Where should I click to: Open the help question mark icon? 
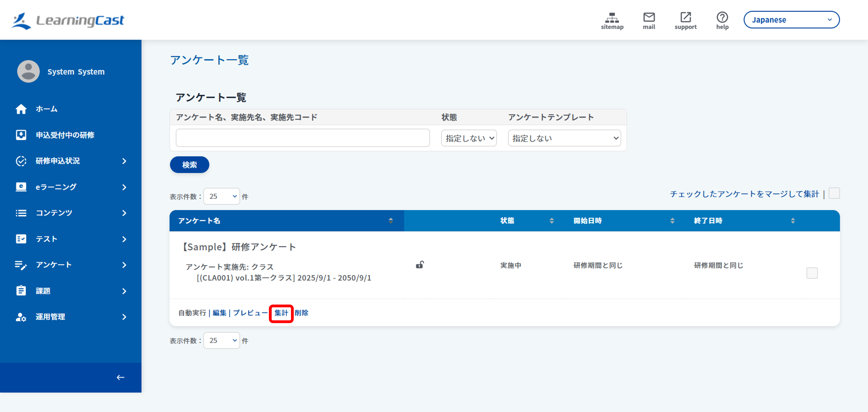722,17
